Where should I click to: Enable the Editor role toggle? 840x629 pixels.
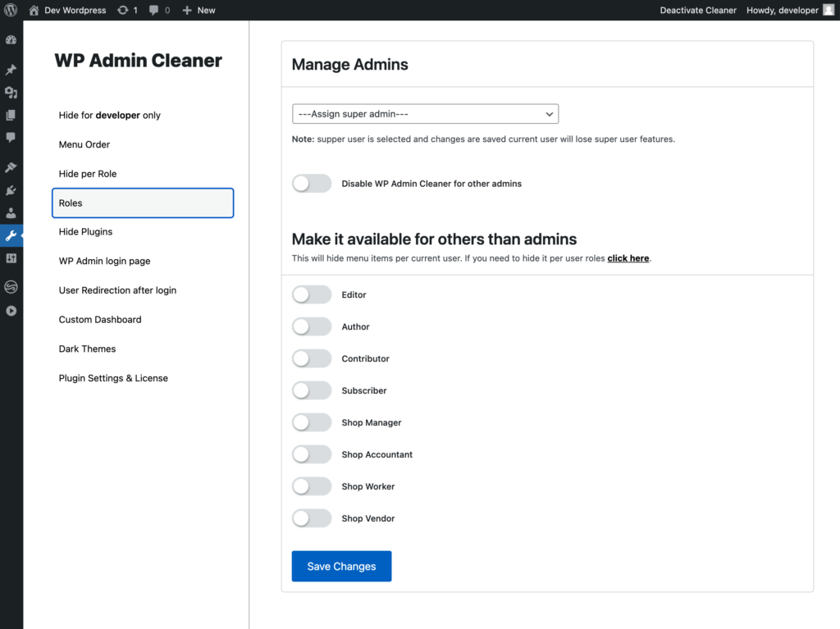(x=312, y=294)
